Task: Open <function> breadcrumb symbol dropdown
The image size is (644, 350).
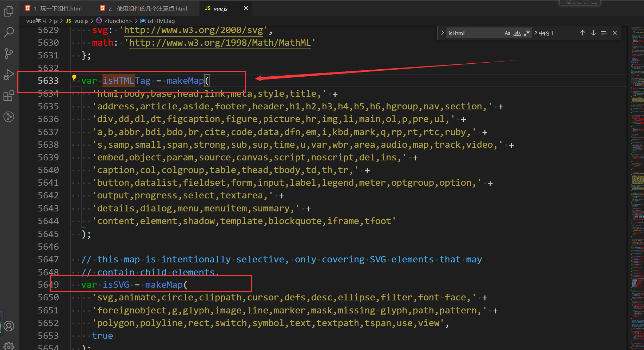Action: (x=114, y=21)
